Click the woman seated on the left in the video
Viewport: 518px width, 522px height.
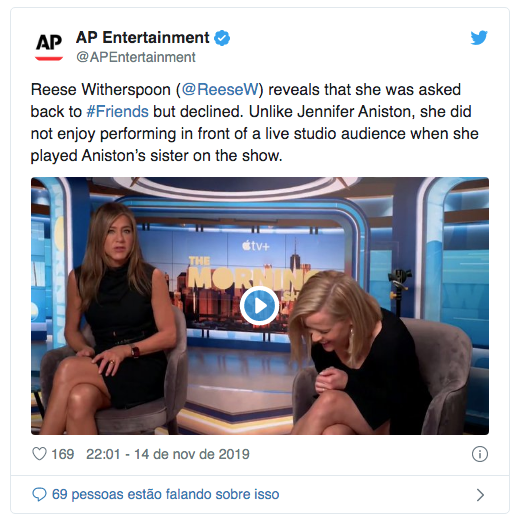tap(110, 317)
